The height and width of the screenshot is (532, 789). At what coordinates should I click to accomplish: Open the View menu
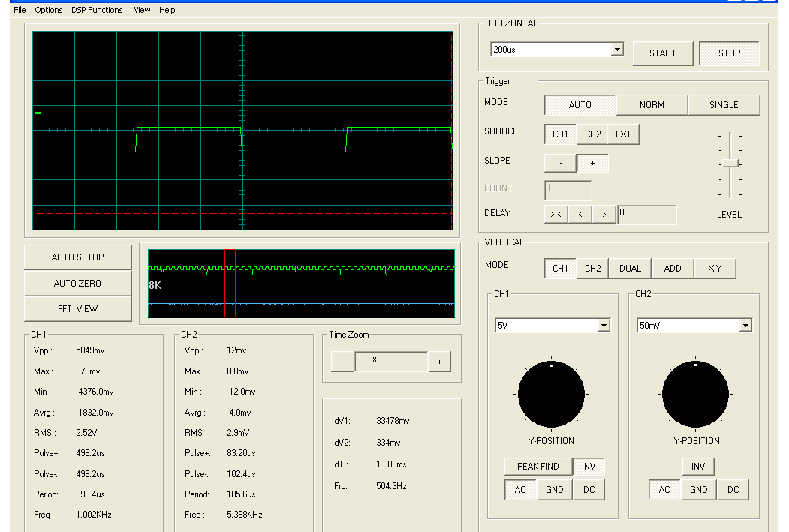point(142,10)
